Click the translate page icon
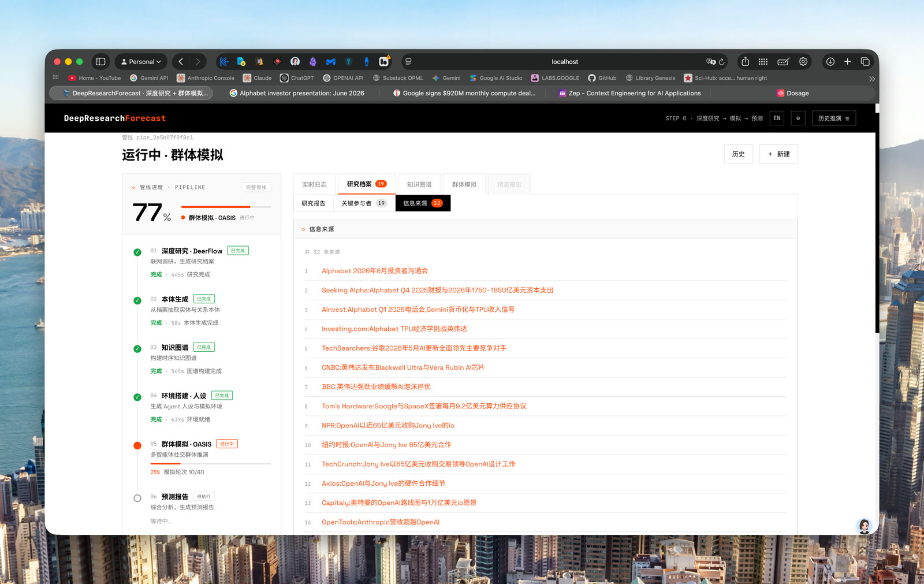924x584 pixels. coord(710,62)
